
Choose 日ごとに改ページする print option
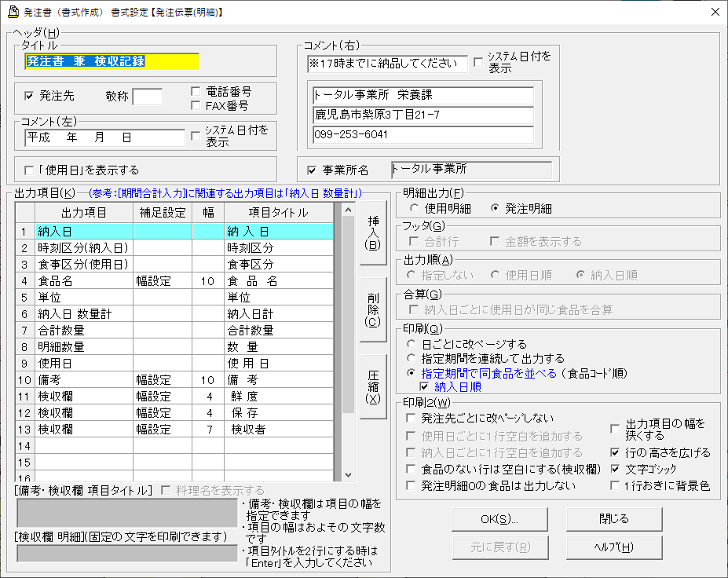point(411,344)
